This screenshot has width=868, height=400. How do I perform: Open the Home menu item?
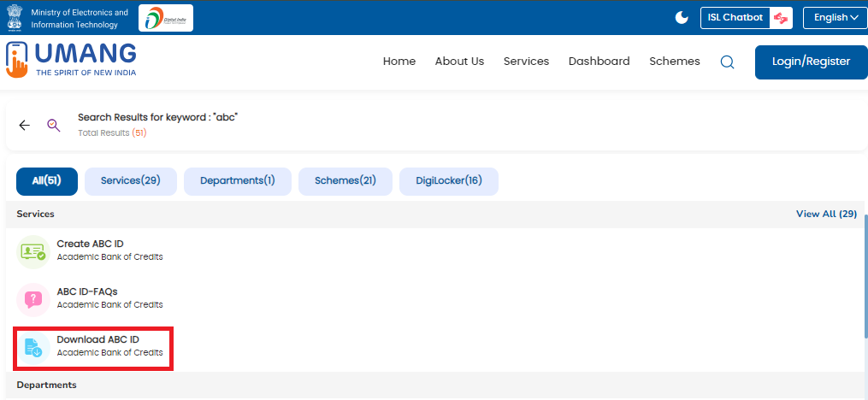click(x=399, y=62)
